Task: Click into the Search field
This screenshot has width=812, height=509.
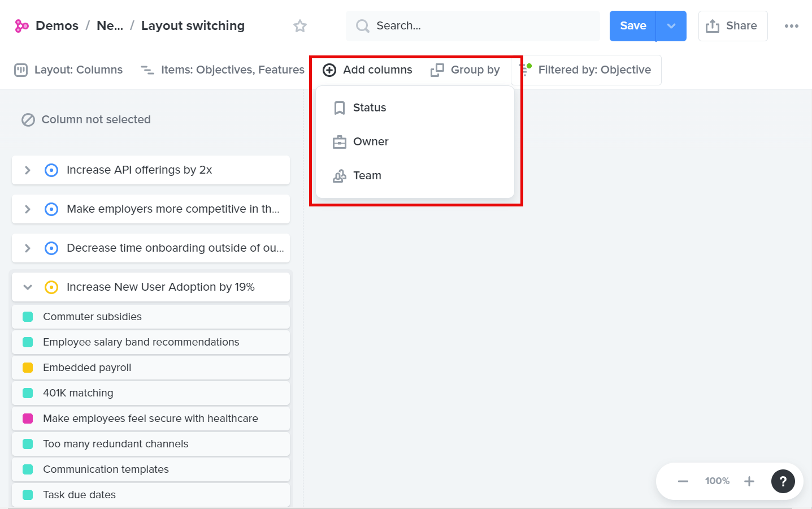Action: tap(480, 26)
